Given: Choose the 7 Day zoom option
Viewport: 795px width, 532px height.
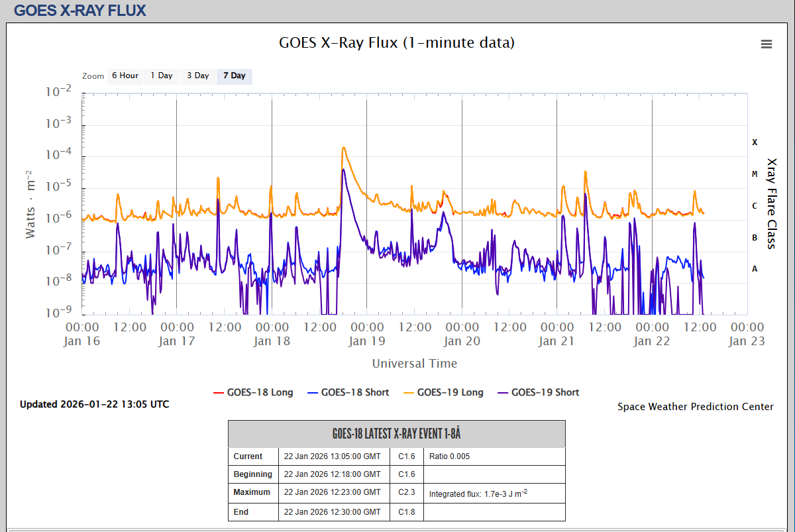Looking at the screenshot, I should tap(234, 76).
